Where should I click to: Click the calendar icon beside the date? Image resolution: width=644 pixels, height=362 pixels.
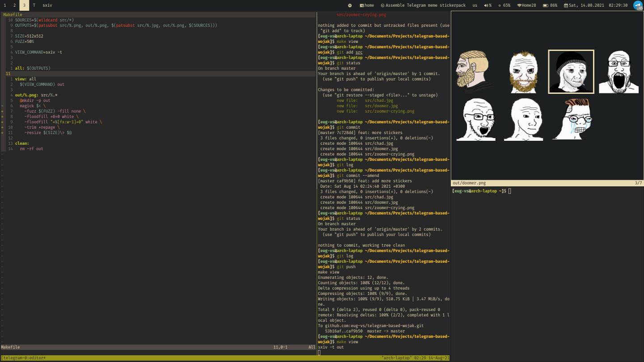tap(565, 5)
